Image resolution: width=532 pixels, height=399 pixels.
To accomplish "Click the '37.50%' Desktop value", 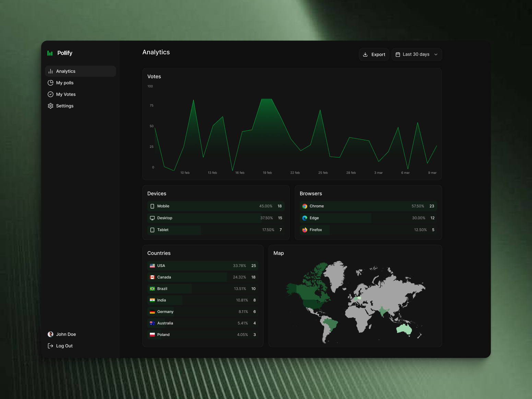I will point(267,218).
